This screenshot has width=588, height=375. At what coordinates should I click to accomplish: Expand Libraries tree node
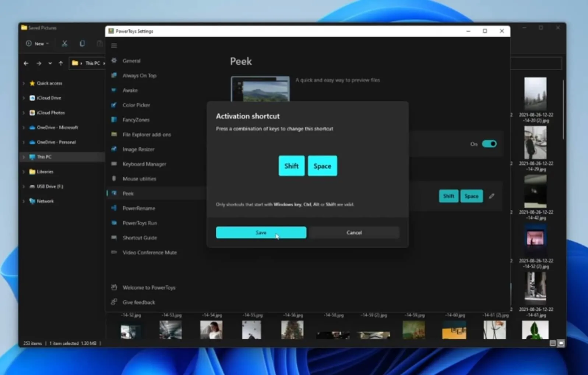tap(24, 172)
